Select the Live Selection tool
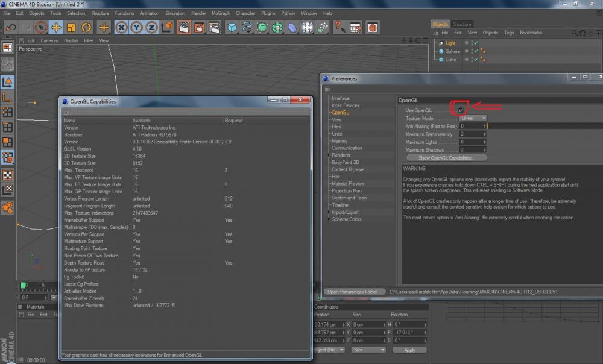Screen dimensions: 603x364 (x=41, y=27)
